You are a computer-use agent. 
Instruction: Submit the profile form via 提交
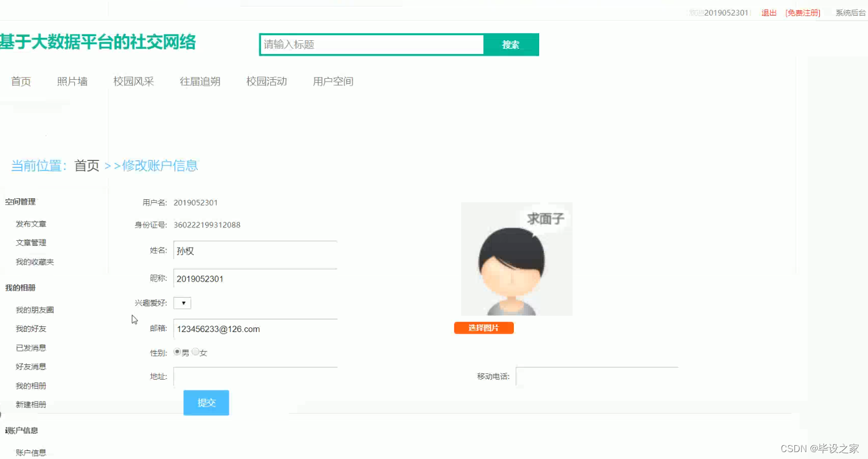point(206,403)
